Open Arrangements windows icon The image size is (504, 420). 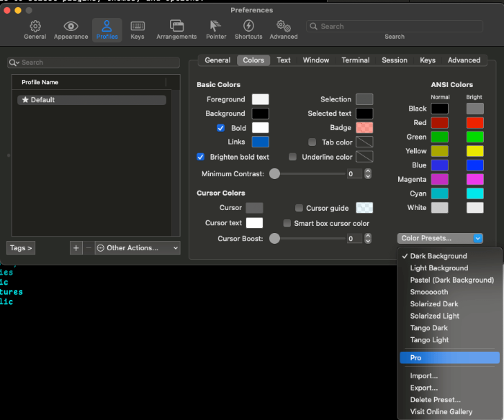(x=176, y=26)
